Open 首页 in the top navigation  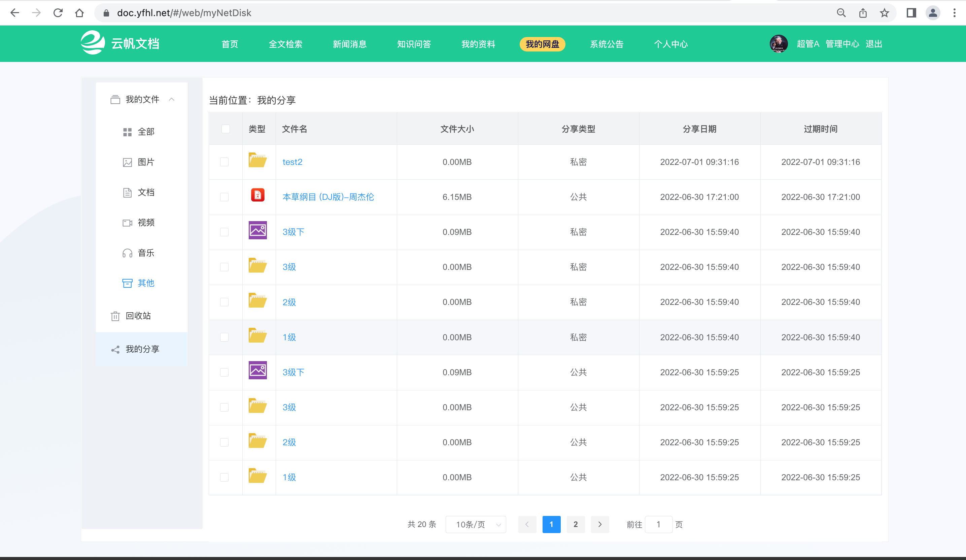(x=230, y=44)
